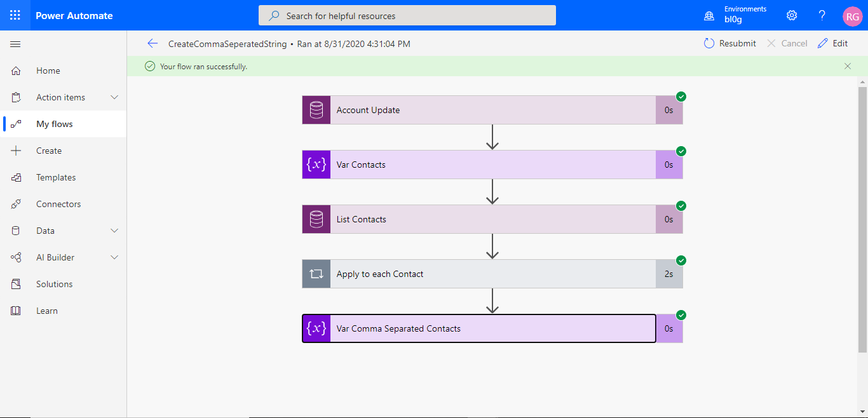Click the My flows icon
The width and height of the screenshot is (868, 418).
point(17,124)
